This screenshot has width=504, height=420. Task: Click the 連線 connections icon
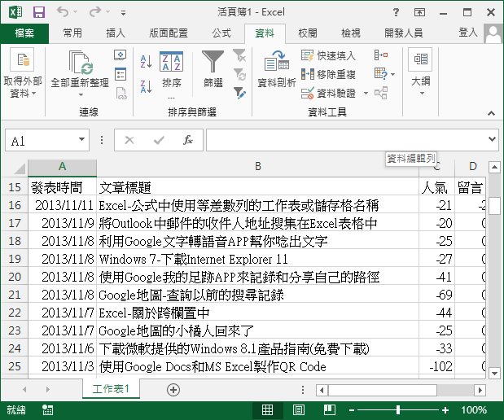point(121,55)
